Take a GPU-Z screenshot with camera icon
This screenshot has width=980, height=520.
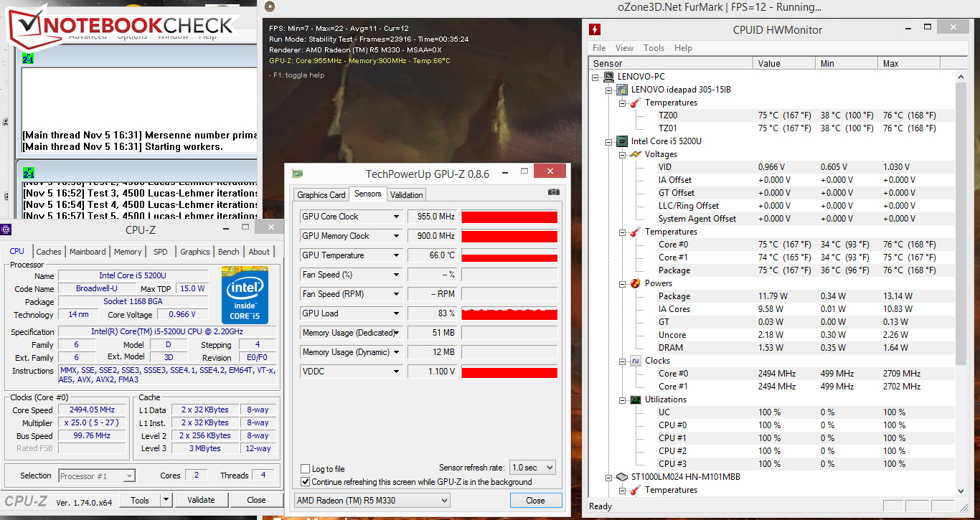pyautogui.click(x=553, y=192)
